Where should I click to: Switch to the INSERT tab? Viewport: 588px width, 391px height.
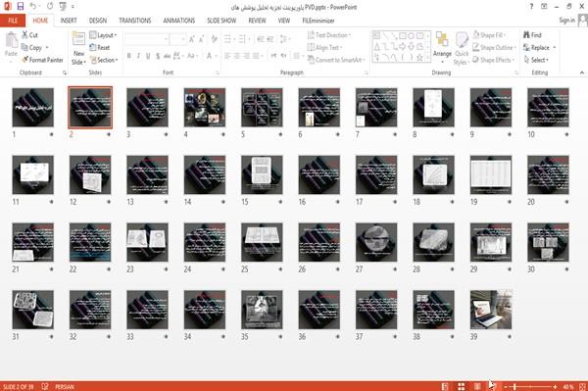click(x=69, y=21)
